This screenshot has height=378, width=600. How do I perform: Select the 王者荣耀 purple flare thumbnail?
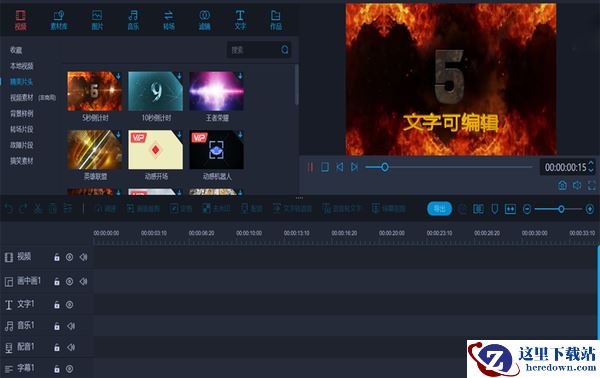pos(216,91)
